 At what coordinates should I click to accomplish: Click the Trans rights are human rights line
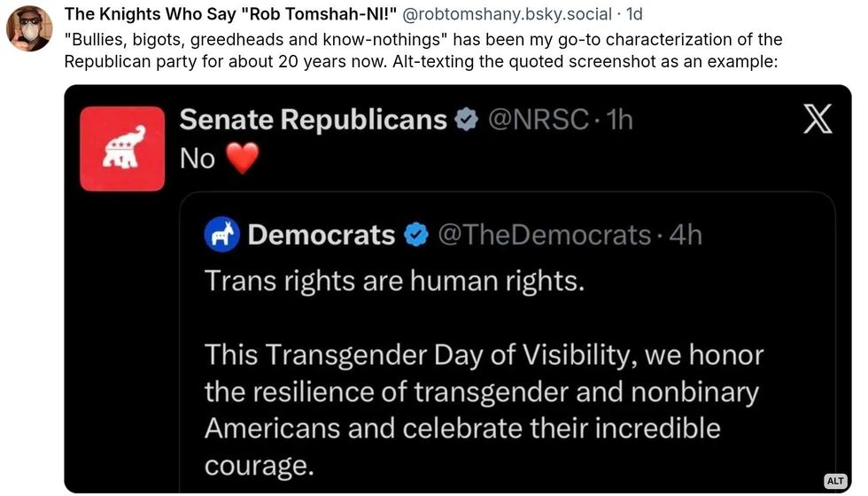click(395, 281)
